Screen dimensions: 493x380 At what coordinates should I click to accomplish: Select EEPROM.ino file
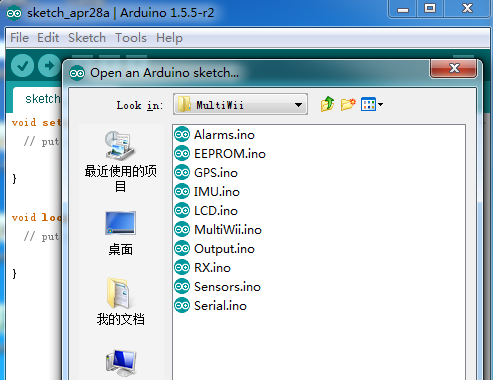(220, 154)
